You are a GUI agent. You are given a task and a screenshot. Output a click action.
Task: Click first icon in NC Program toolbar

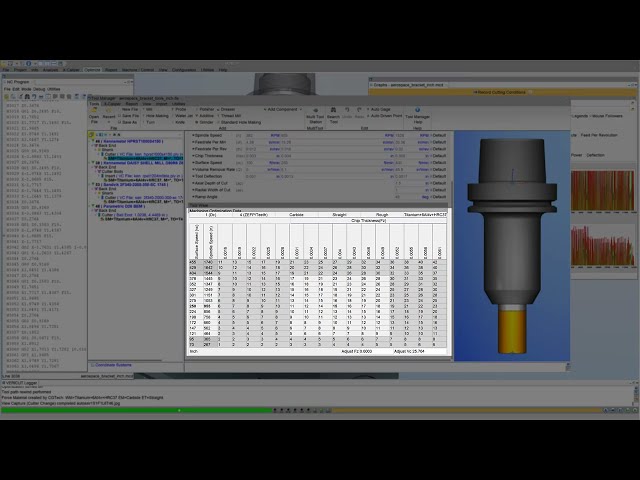pos(7,97)
